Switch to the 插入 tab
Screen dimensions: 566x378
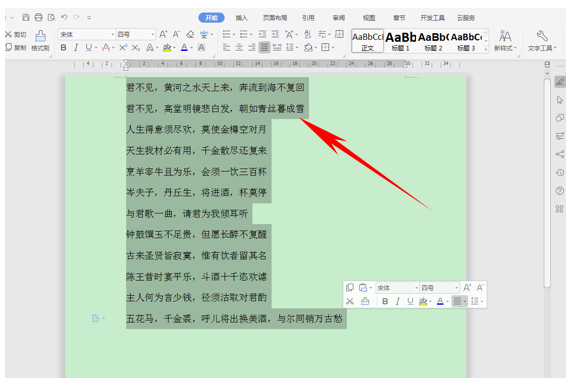click(x=241, y=18)
